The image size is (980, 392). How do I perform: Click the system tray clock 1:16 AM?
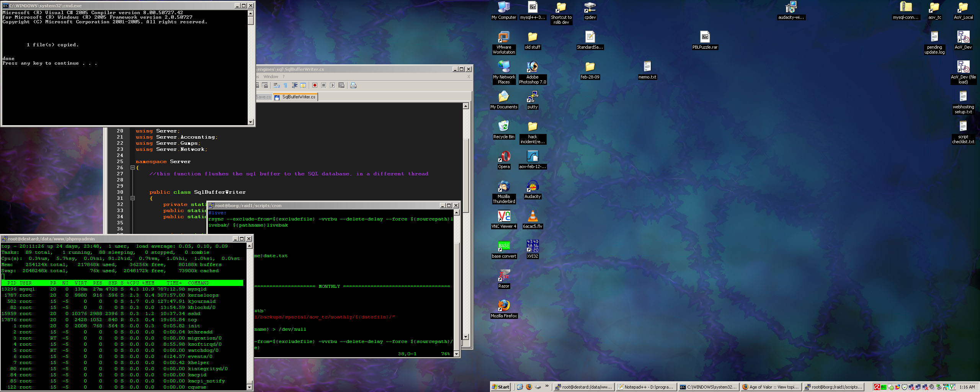pos(967,387)
